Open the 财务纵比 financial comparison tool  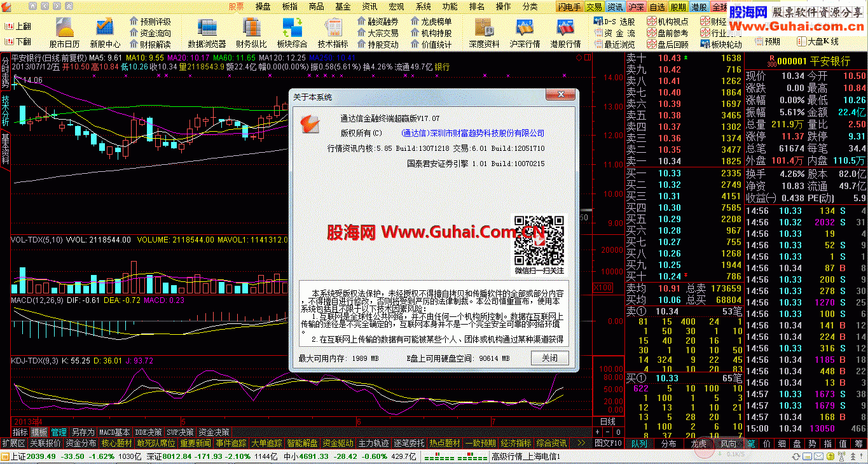[251, 33]
